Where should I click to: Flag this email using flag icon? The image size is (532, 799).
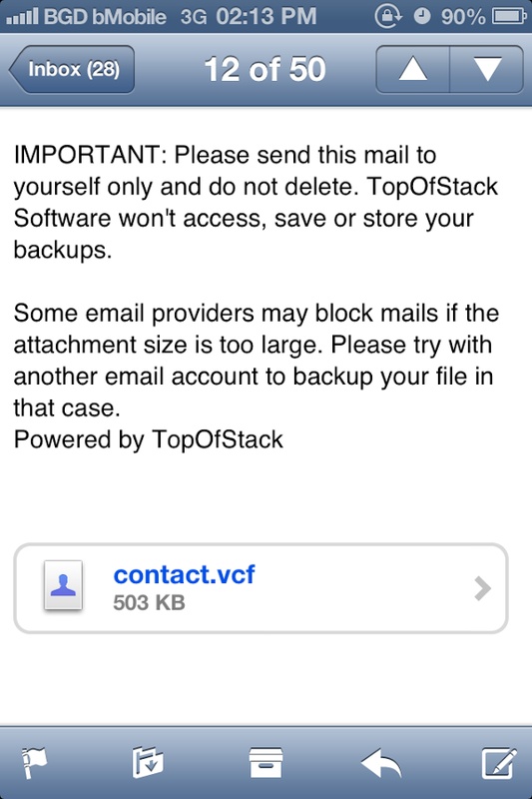point(34,762)
